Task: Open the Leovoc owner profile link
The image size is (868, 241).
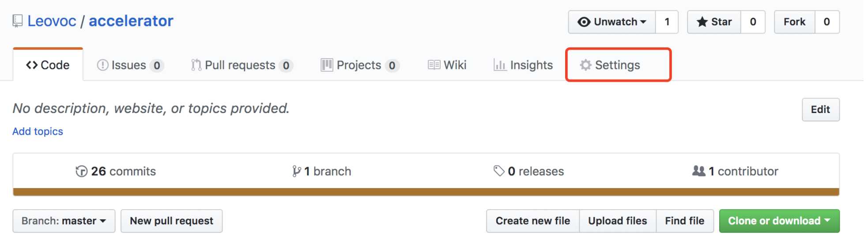Action: coord(52,21)
